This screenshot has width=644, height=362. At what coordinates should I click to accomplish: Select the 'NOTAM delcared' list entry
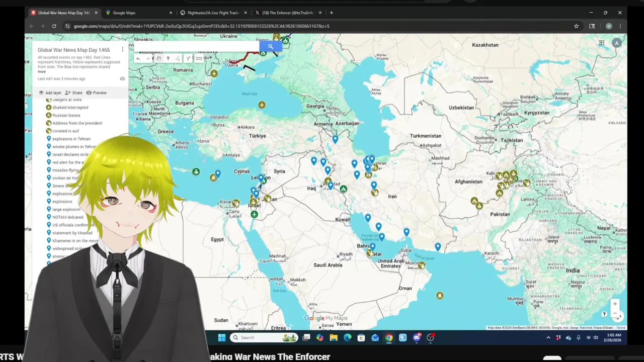click(67, 217)
